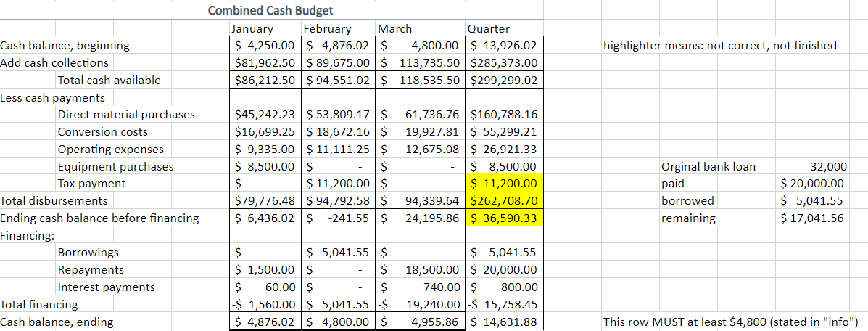The image size is (868, 331).
Task: Select the paid amount $20,000.00
Action: (812, 184)
